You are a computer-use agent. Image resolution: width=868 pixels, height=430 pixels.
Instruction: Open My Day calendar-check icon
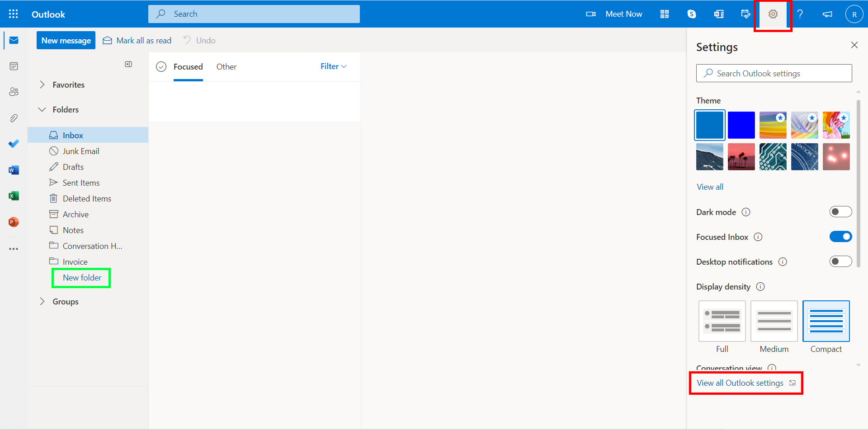[x=746, y=14]
